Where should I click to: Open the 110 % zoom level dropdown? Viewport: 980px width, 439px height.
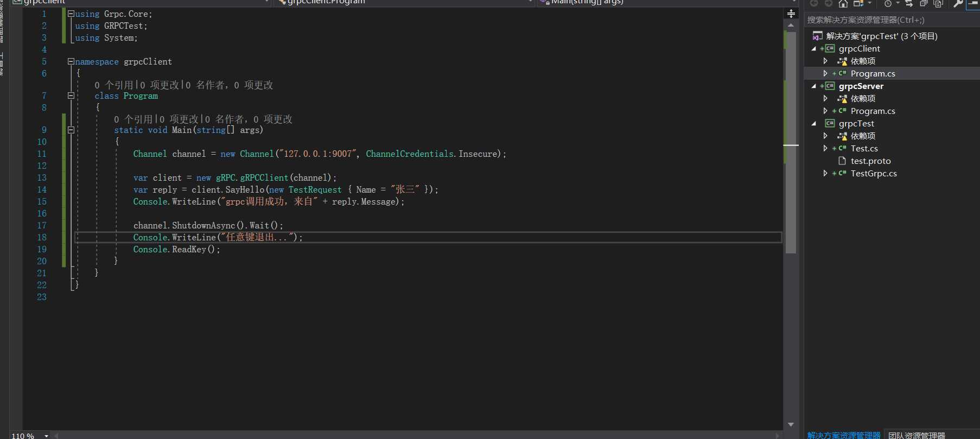click(47, 436)
